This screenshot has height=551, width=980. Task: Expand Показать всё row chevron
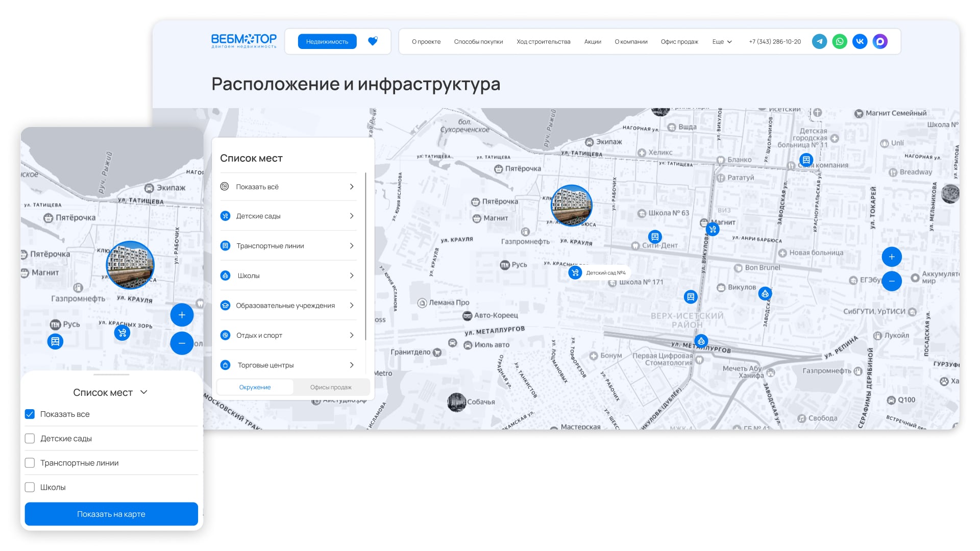(352, 187)
